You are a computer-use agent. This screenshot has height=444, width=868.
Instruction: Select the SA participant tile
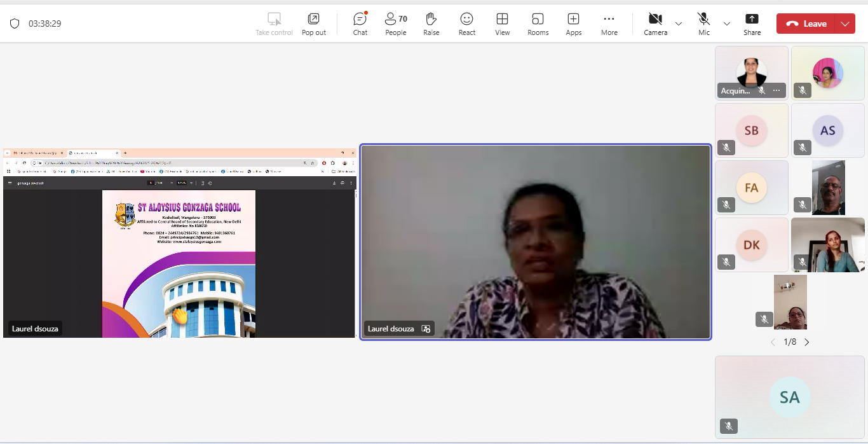[790, 397]
